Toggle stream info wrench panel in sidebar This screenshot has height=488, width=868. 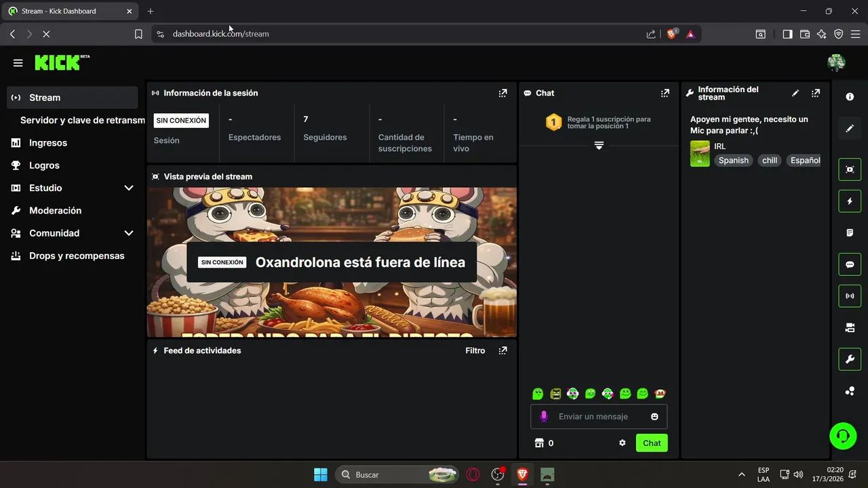[850, 359]
